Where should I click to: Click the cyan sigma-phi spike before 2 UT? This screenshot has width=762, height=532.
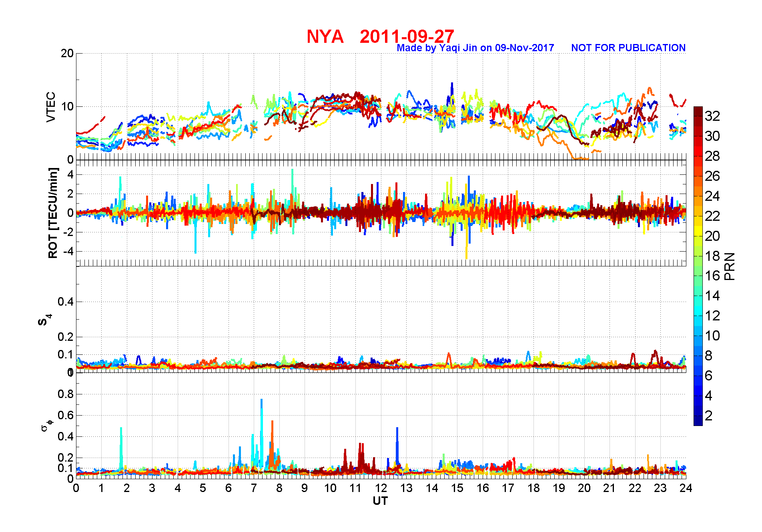click(x=121, y=448)
